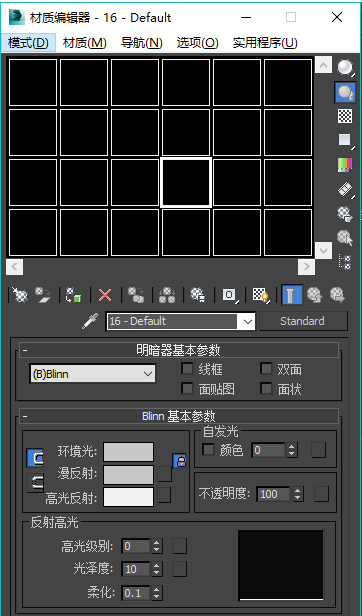362x616 pixels.
Task: Click Select by Material icon
Action: coord(345,238)
